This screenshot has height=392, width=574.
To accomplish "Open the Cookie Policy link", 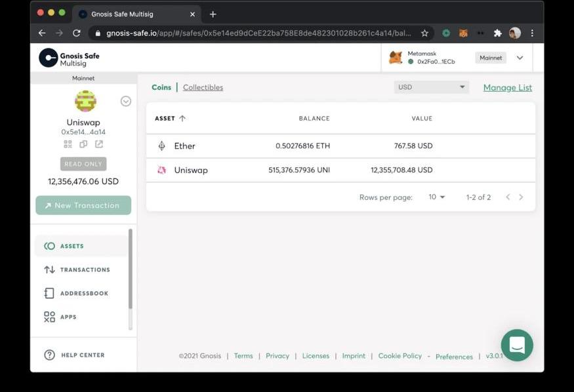I will tap(400, 356).
